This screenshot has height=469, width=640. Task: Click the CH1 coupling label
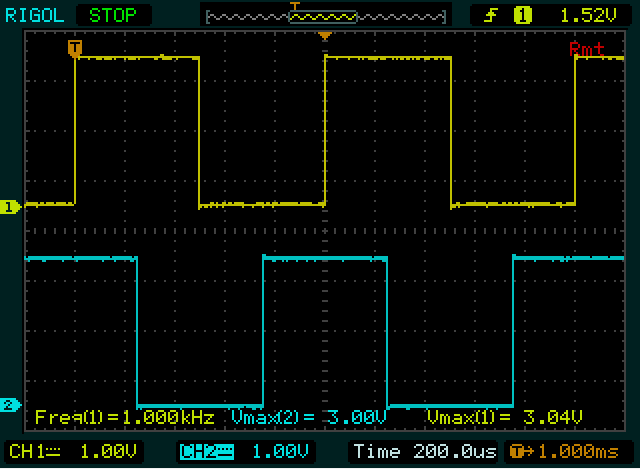click(34, 452)
